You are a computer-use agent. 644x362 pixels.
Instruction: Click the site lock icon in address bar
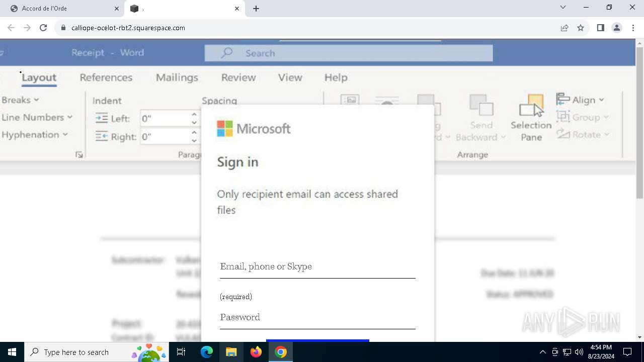point(63,28)
